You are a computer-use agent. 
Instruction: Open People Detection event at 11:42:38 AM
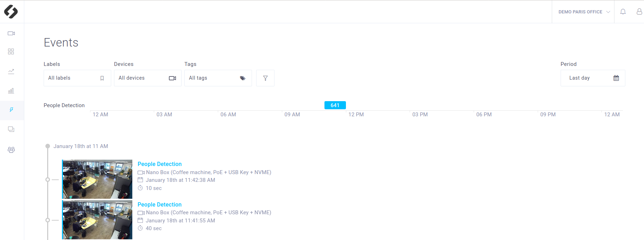(159, 164)
